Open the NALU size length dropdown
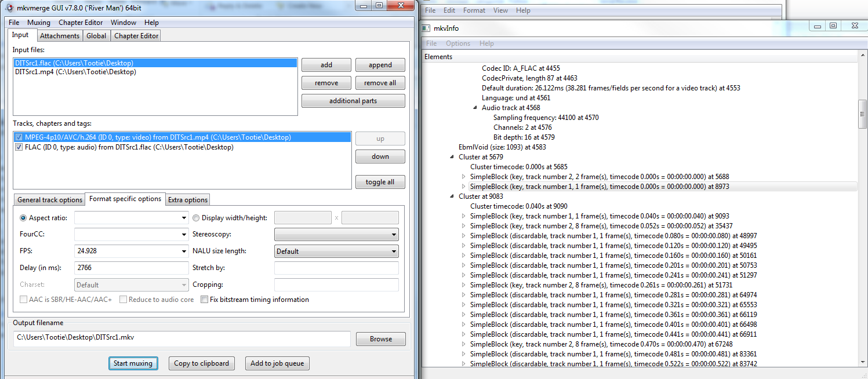Viewport: 868px width, 379px height. click(x=336, y=251)
